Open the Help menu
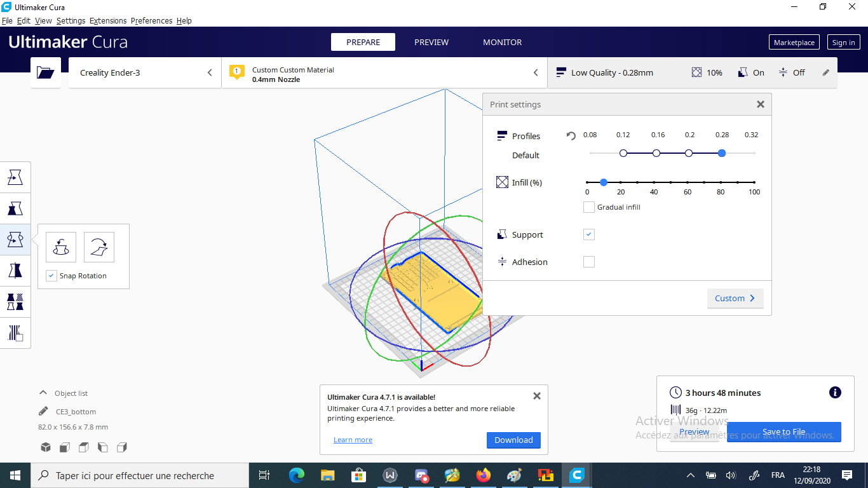Viewport: 868px width, 488px height. coord(184,20)
